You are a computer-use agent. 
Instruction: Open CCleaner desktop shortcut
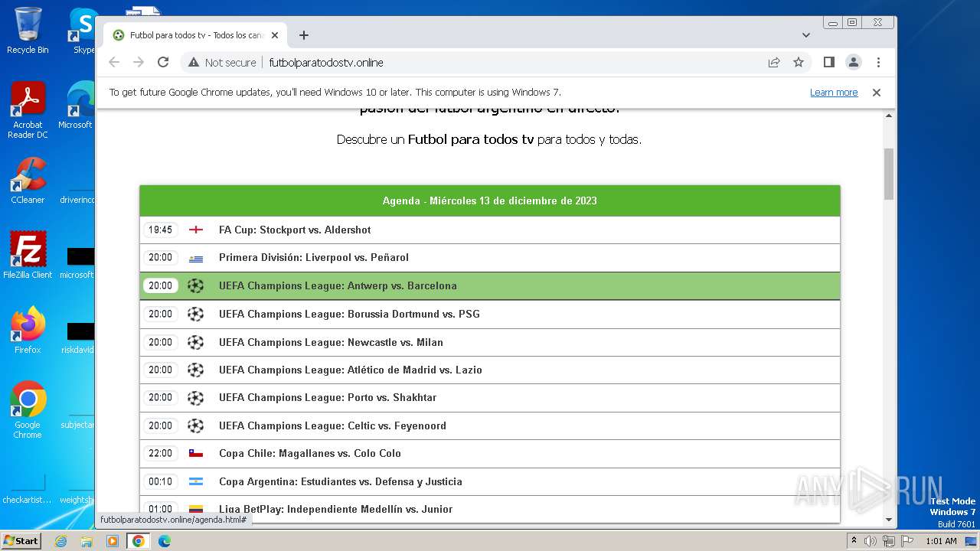point(28,181)
